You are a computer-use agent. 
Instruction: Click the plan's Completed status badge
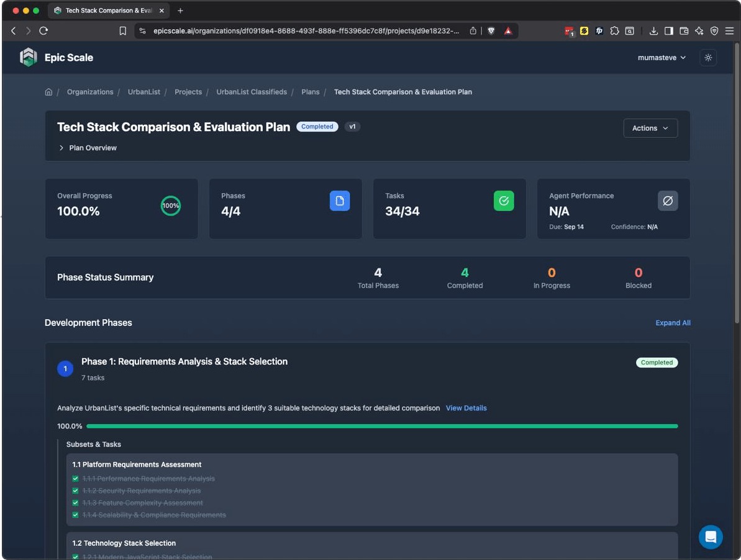317,127
